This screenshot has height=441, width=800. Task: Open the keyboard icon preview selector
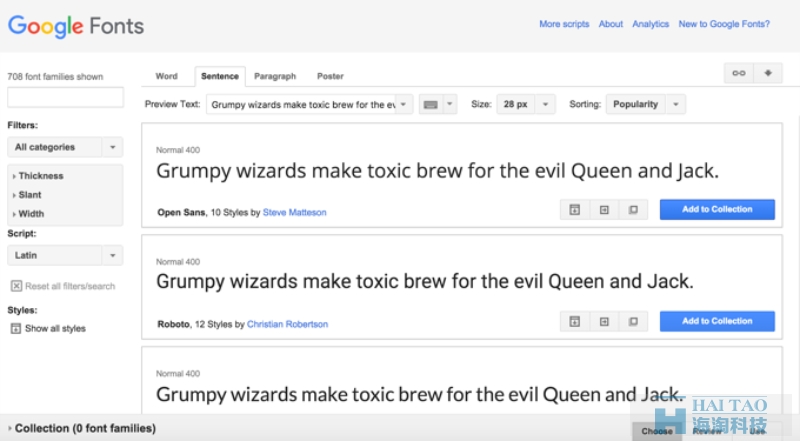431,104
